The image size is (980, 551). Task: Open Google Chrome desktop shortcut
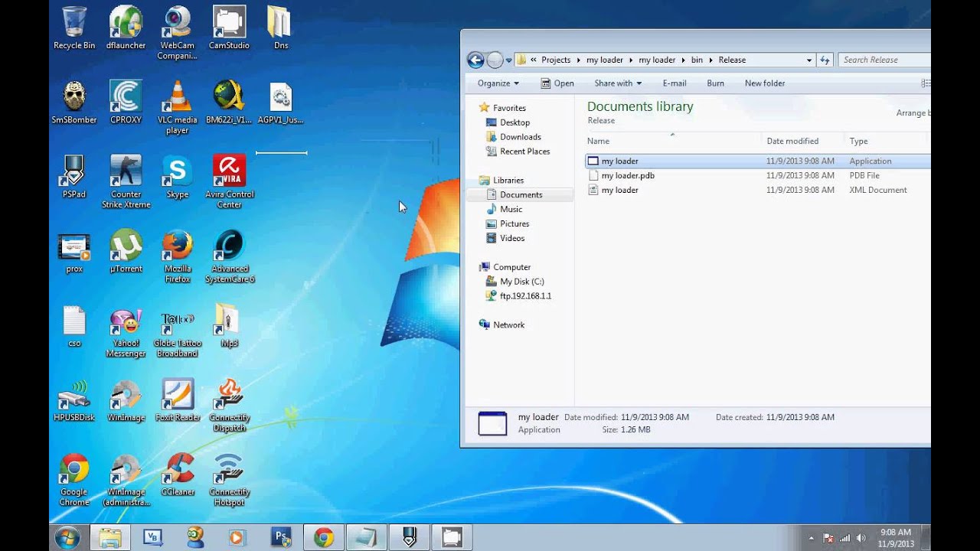74,480
